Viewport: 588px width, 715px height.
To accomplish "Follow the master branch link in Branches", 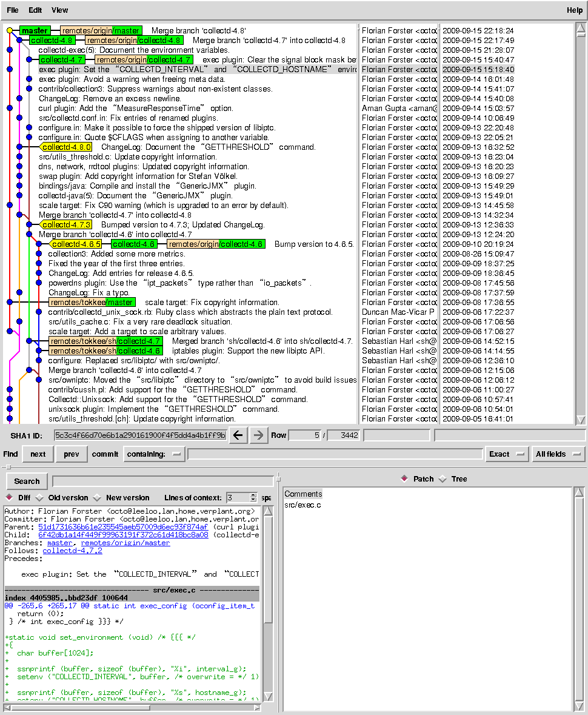I will coord(60,543).
